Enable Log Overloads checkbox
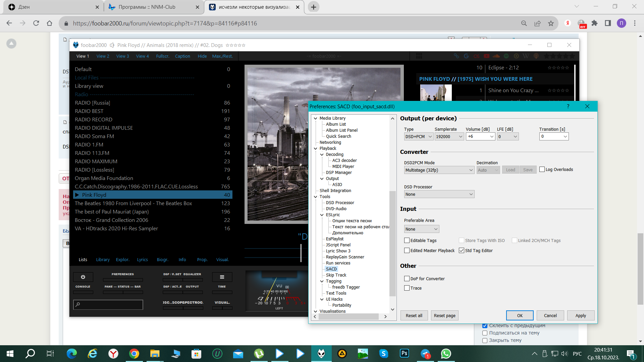 click(542, 169)
